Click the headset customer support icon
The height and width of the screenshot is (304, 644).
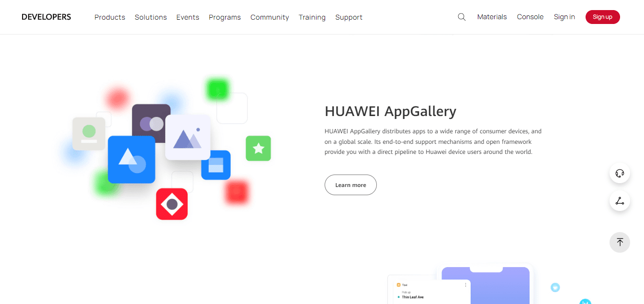tap(620, 173)
